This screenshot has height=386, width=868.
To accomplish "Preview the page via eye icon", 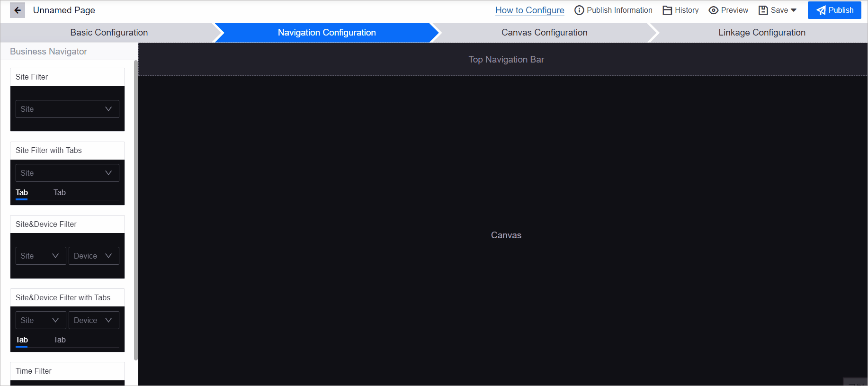I will (713, 10).
